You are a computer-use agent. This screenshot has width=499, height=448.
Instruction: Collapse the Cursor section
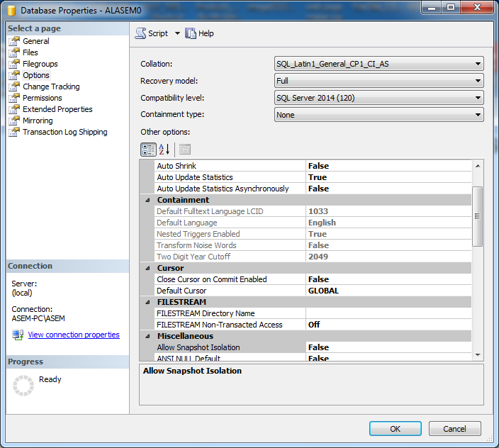tap(147, 268)
